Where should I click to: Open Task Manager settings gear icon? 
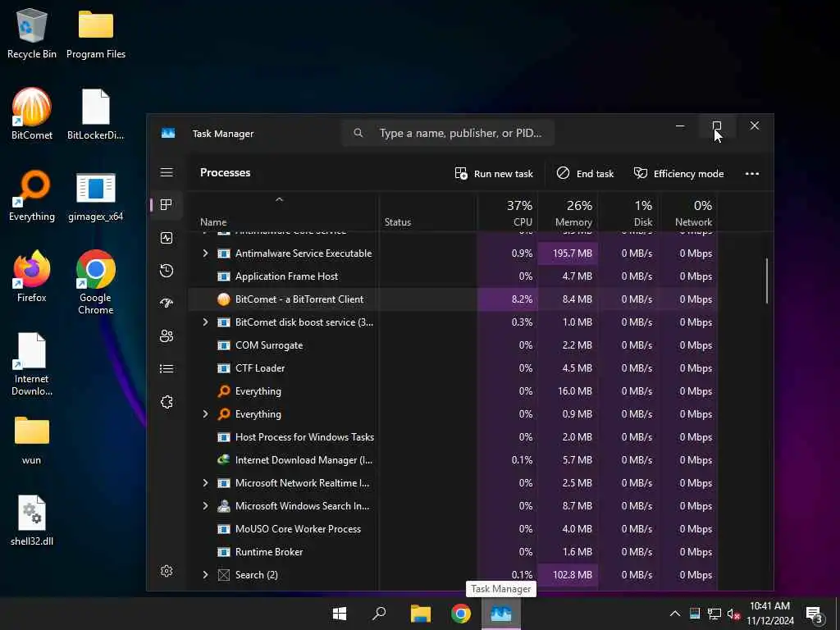167,571
